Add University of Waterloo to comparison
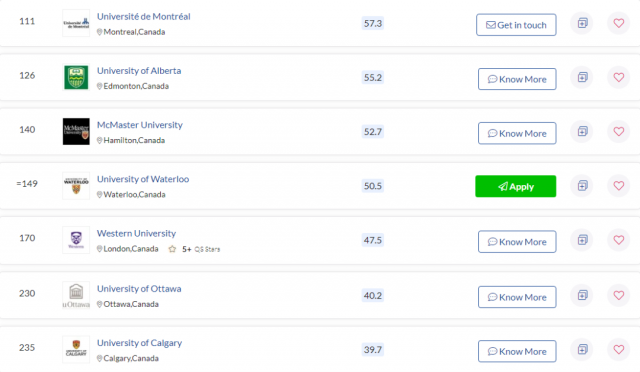640x372 pixels. 582,185
